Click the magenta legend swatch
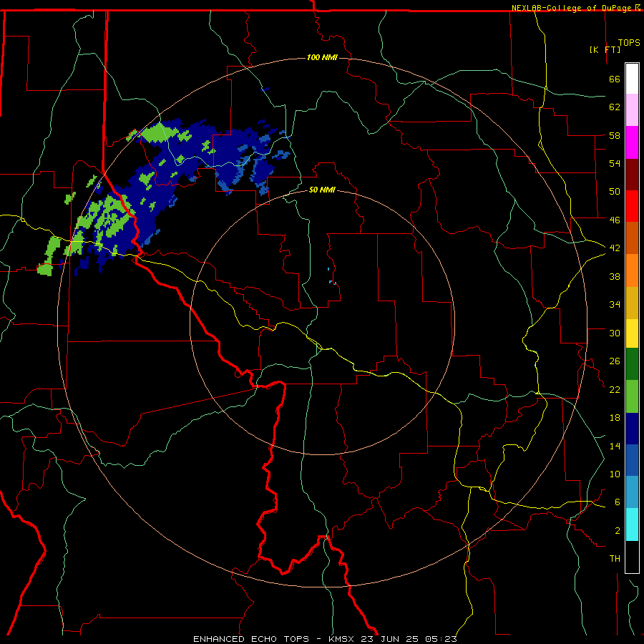 (632, 142)
